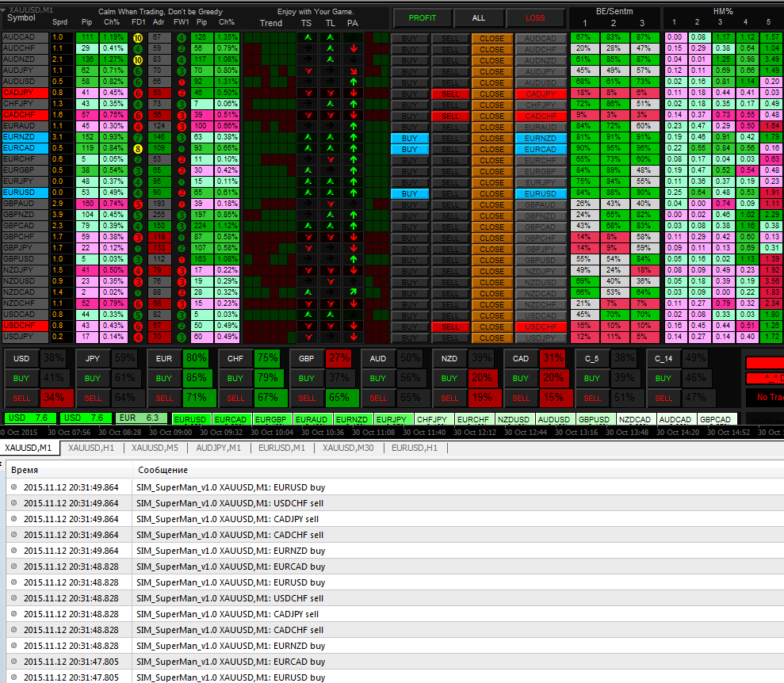Click the red TL arrow in EURCHF row
Image resolution: width=784 pixels, height=683 pixels.
click(330, 159)
